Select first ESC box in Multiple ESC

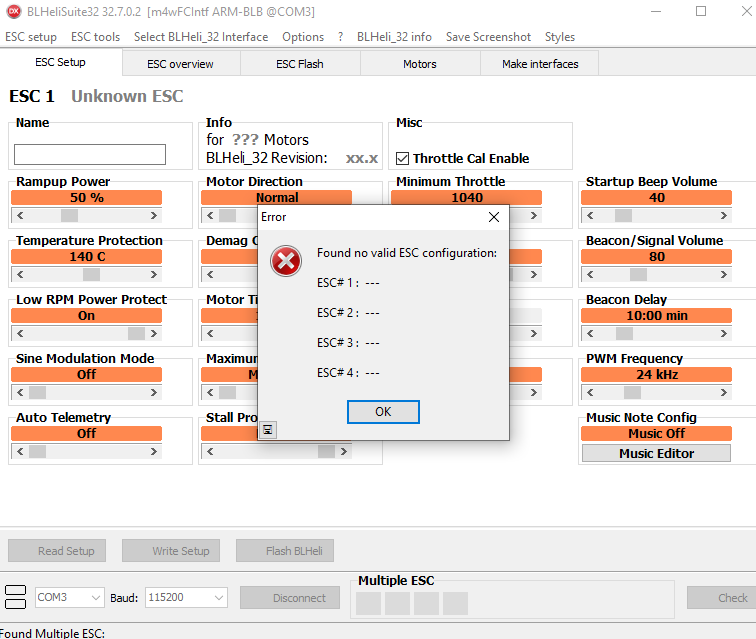click(x=368, y=603)
